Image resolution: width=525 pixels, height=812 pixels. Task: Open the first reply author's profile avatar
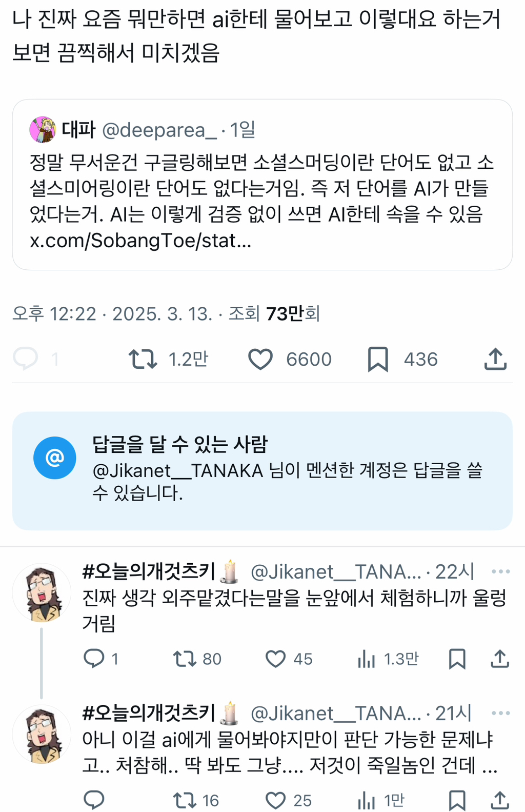tap(42, 593)
